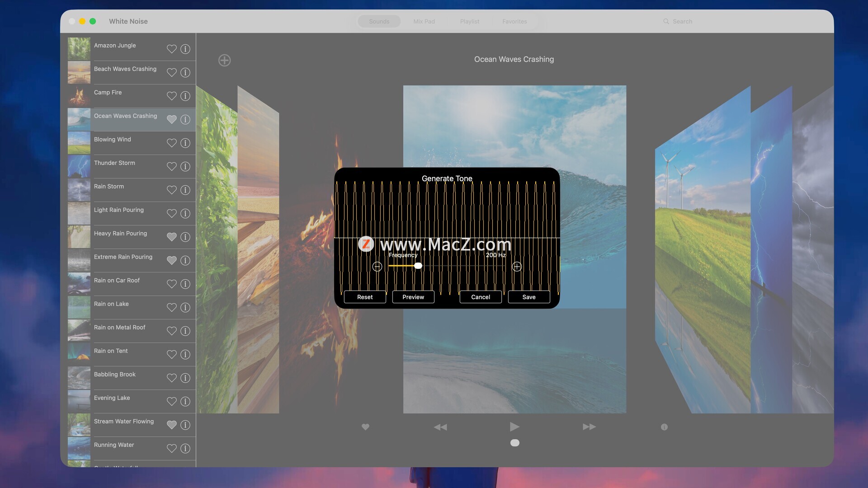This screenshot has height=488, width=868.
Task: Favorite the Light Rain Pouring sound
Action: 171,213
